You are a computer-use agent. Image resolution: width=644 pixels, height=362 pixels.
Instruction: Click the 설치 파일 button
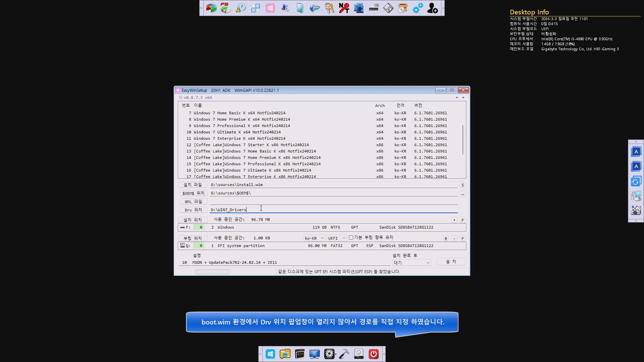click(193, 185)
